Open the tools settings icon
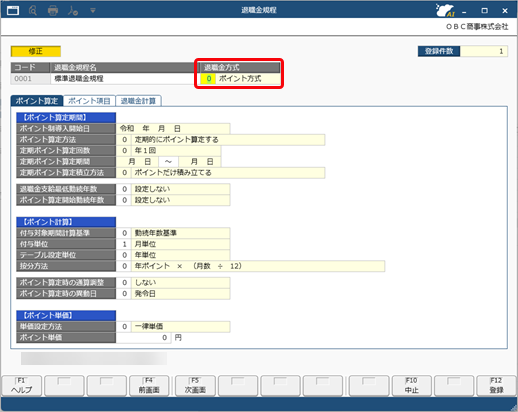518x412 pixels. click(x=73, y=10)
